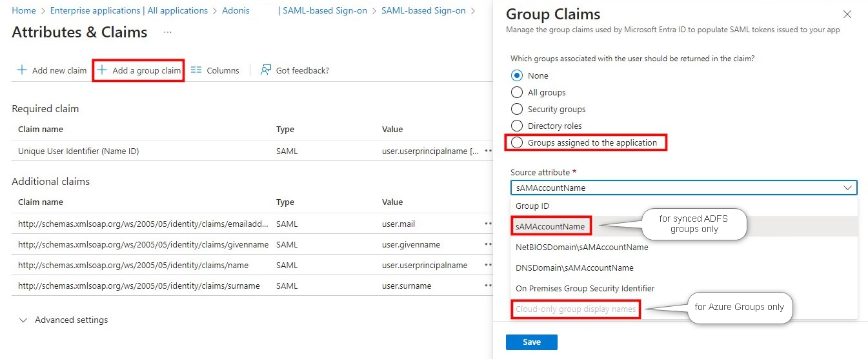This screenshot has width=868, height=359.
Task: Pick On Premises Group Security Identifier option
Action: pos(585,288)
